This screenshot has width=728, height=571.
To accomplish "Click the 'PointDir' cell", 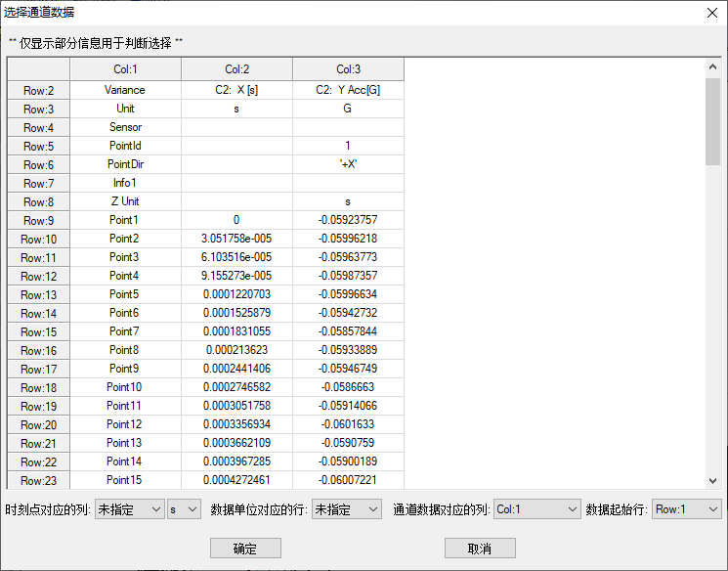I will (x=125, y=164).
